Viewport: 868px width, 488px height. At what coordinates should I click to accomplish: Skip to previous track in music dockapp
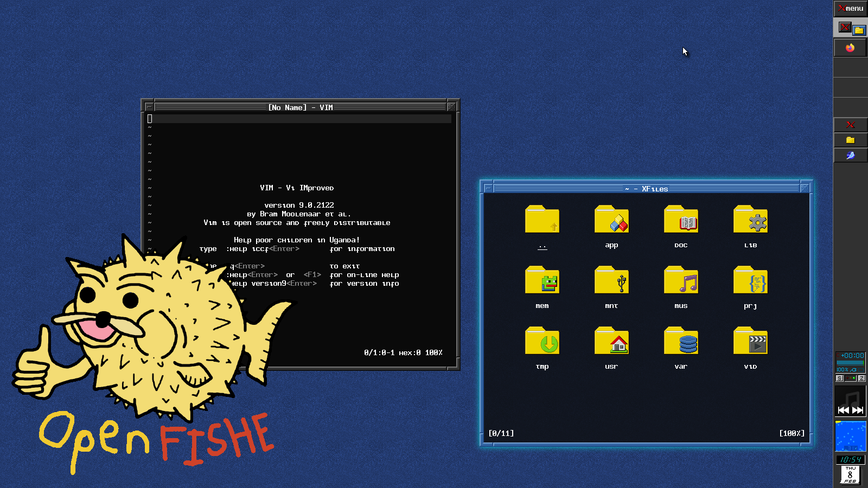click(x=844, y=410)
